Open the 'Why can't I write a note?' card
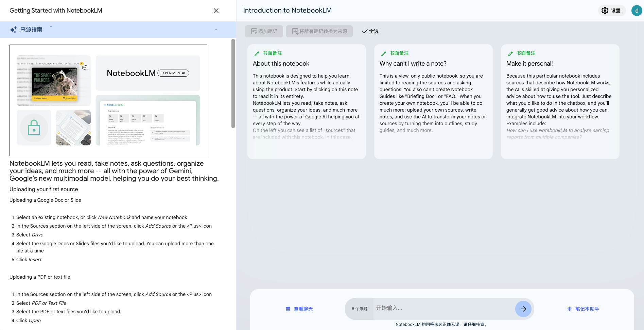The width and height of the screenshot is (644, 330). 433,102
